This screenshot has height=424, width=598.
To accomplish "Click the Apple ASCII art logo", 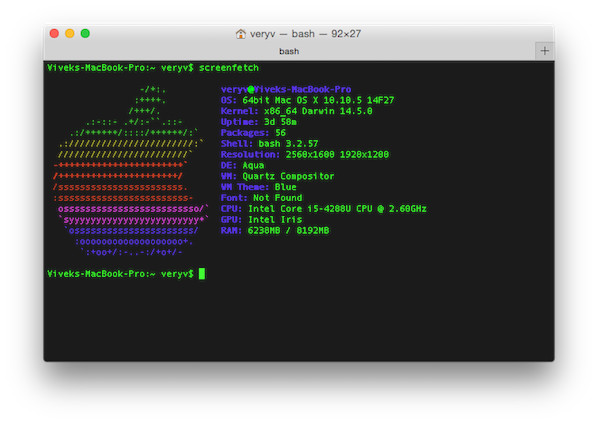I will 131,171.
